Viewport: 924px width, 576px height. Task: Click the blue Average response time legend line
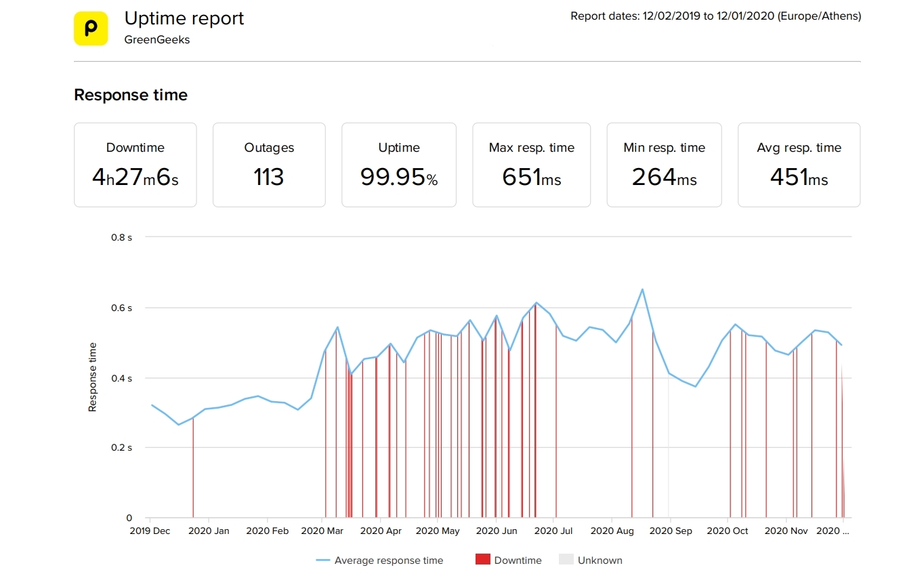323,560
